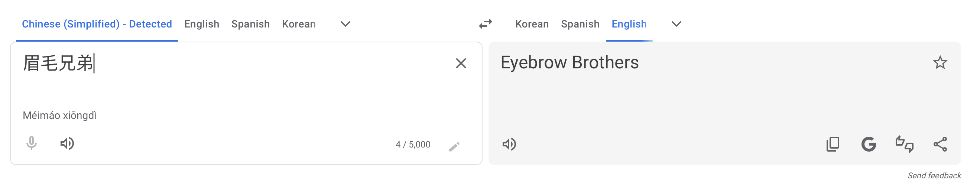Set target language to Spanish

[580, 24]
